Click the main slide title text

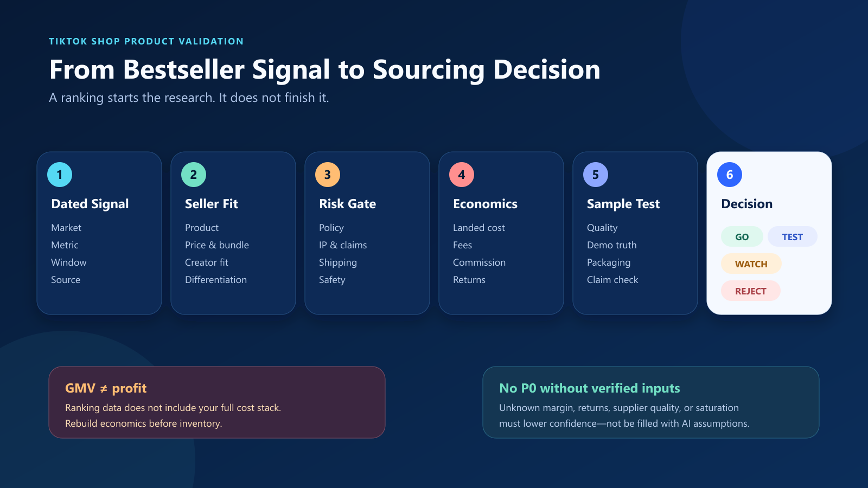tap(325, 70)
